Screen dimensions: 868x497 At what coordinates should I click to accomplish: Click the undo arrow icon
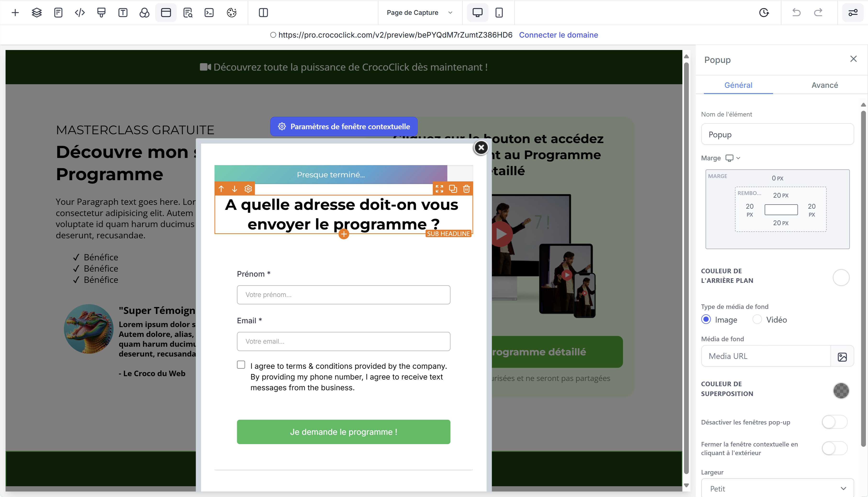point(796,13)
